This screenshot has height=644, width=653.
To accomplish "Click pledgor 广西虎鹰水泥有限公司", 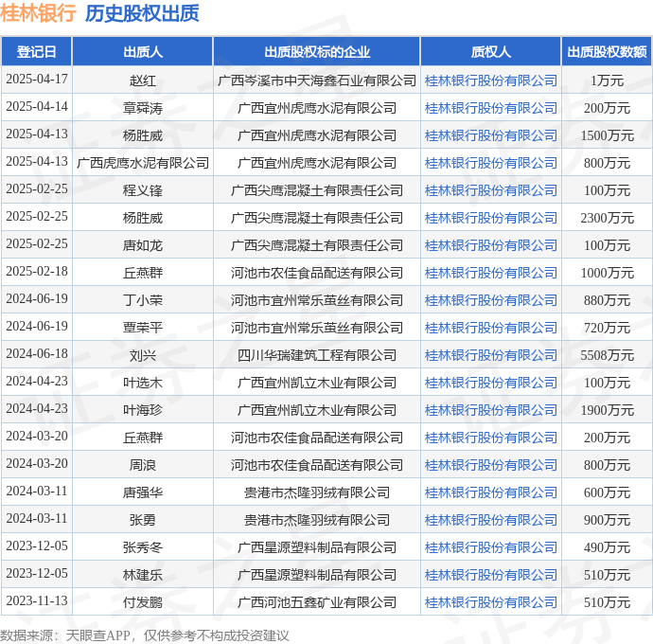I will pyautogui.click(x=142, y=163).
